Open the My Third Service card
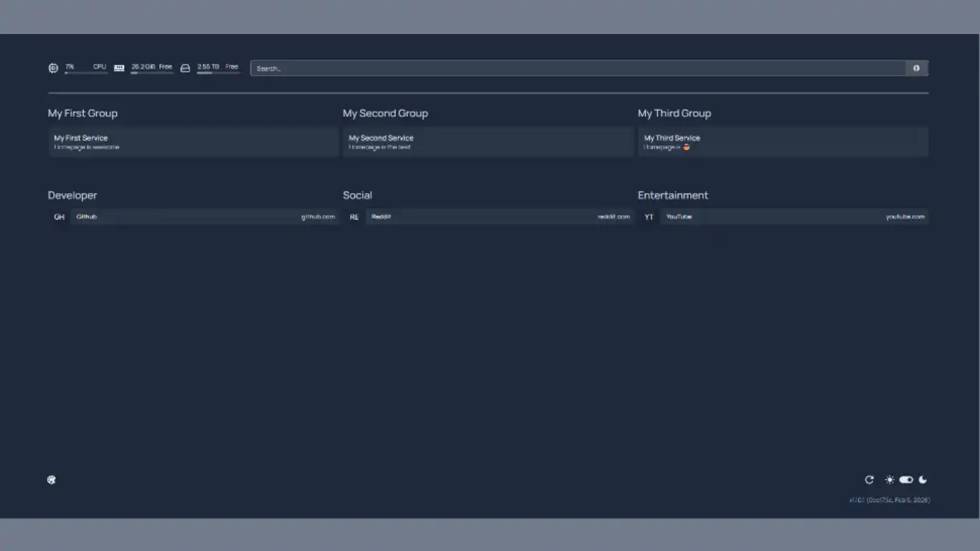Viewport: 980px width, 551px height. (783, 142)
